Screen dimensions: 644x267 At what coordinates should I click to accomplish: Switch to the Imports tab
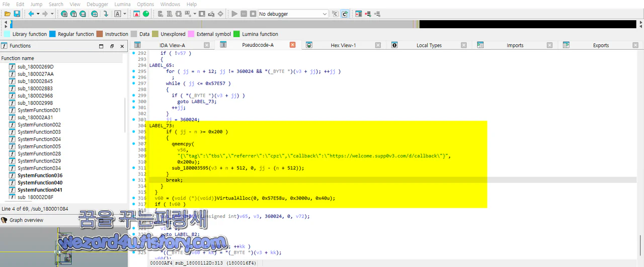[x=515, y=45]
